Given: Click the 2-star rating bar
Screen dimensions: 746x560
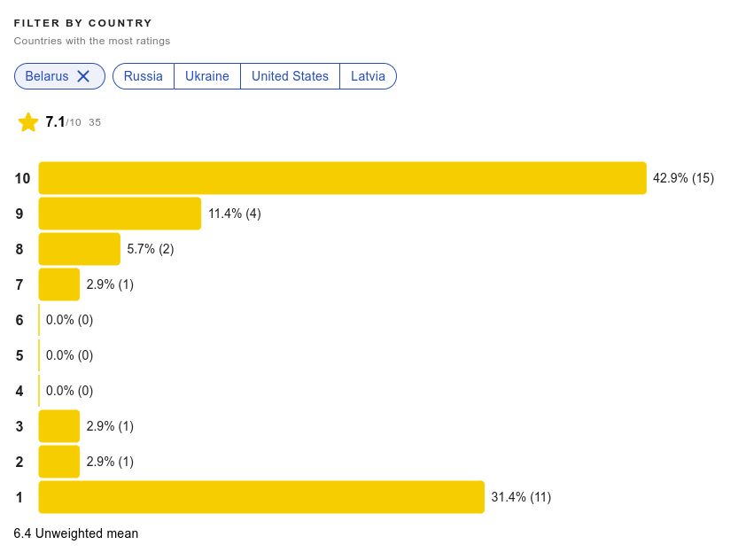Looking at the screenshot, I should 59,462.
